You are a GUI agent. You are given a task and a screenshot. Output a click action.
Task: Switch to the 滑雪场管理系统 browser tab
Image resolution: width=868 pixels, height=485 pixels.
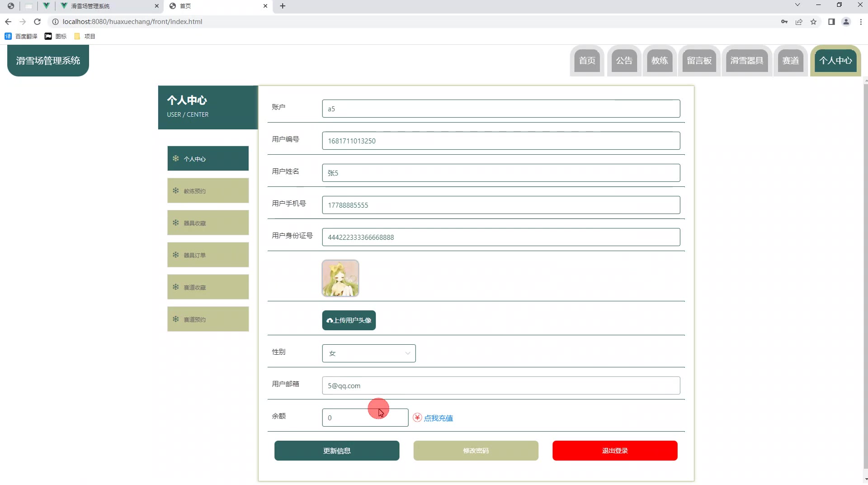(x=110, y=6)
